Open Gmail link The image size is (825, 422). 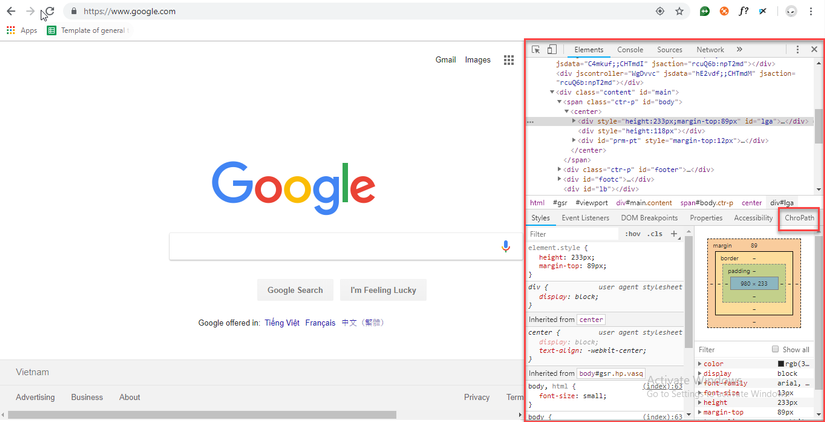coord(446,60)
